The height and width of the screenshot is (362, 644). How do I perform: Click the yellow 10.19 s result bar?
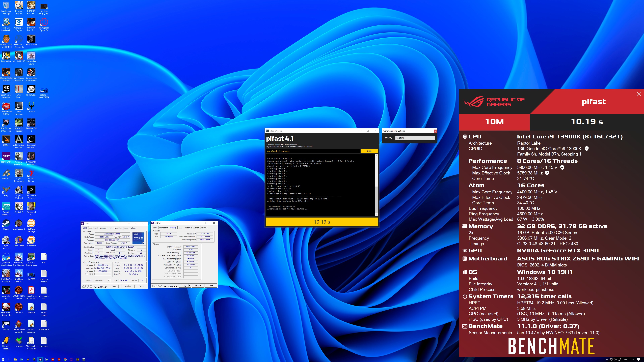click(x=322, y=222)
